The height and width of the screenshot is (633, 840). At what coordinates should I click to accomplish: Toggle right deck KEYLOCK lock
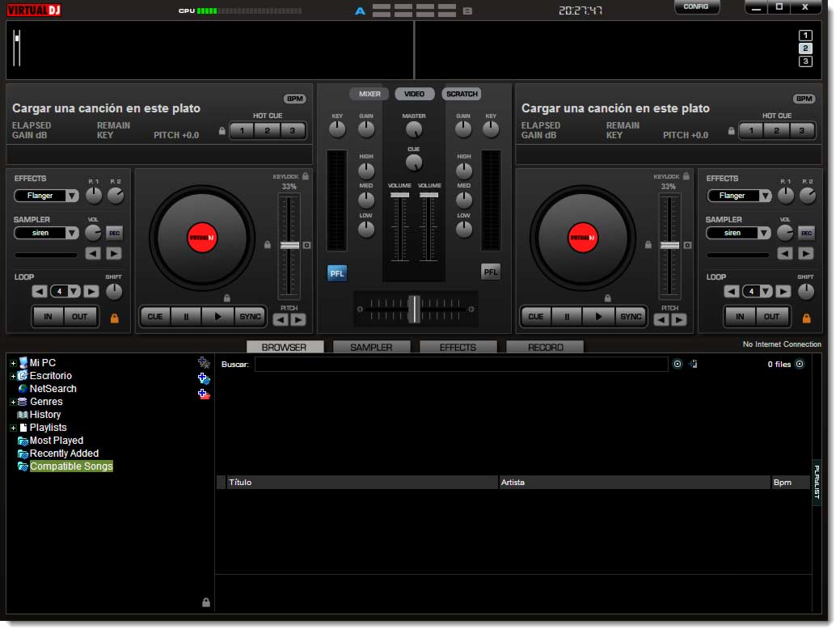686,176
